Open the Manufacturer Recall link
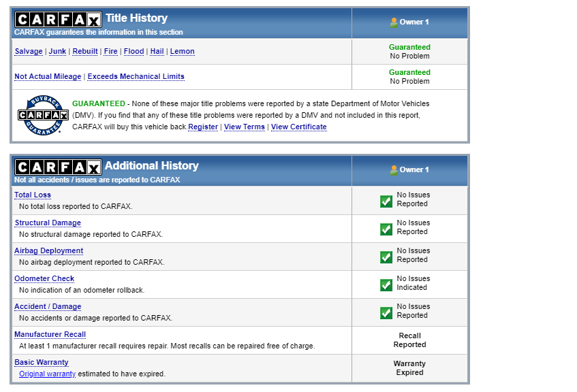This screenshot has height=392, width=577. (x=50, y=334)
